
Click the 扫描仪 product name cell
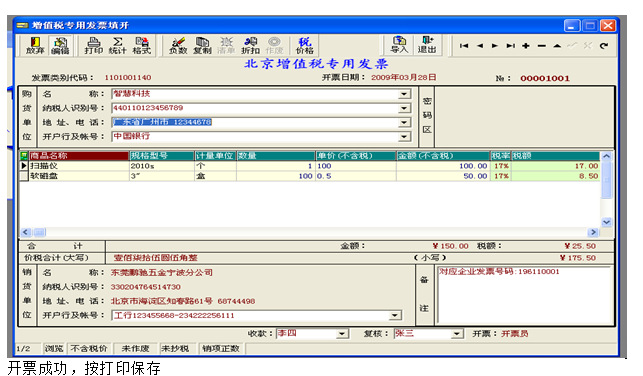[x=78, y=166]
